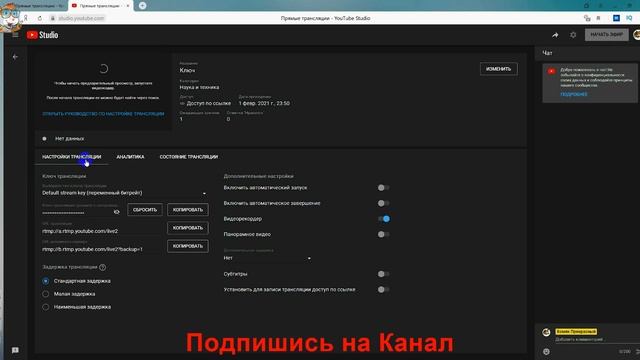Click the YouTube Studio logo
Screen dimensions: 640x360
(42, 35)
